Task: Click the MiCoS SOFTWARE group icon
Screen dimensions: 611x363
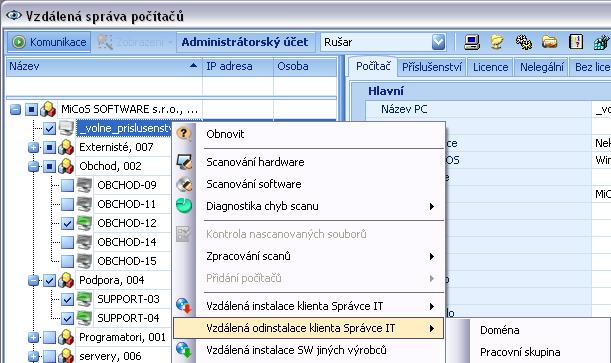Action: tap(48, 109)
